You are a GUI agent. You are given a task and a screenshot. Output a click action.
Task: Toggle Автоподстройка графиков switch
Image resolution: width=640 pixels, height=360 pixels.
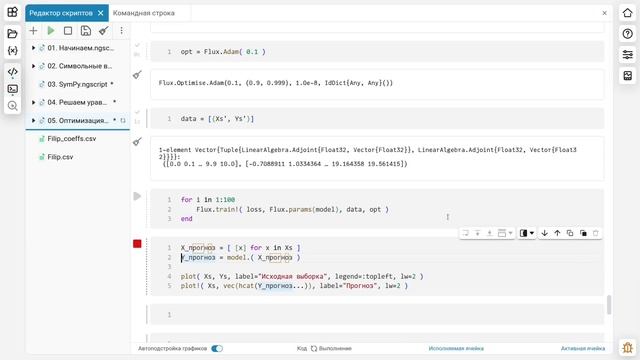pos(217,349)
